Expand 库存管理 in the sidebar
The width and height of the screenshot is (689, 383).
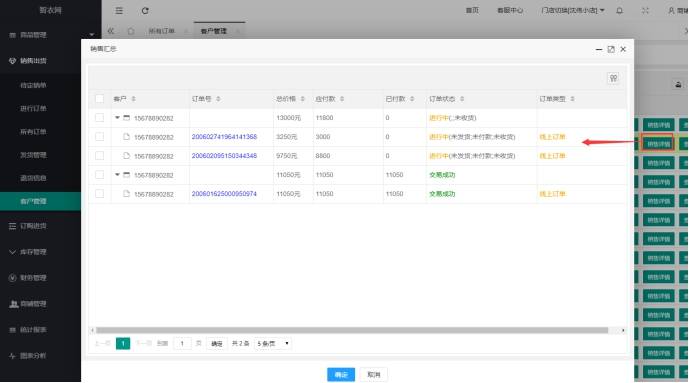click(33, 252)
